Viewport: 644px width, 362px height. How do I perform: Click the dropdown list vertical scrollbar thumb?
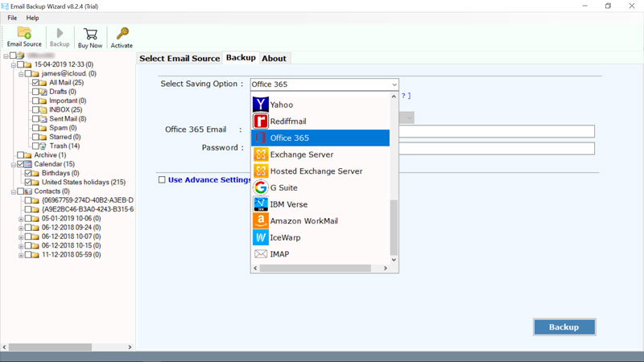394,228
